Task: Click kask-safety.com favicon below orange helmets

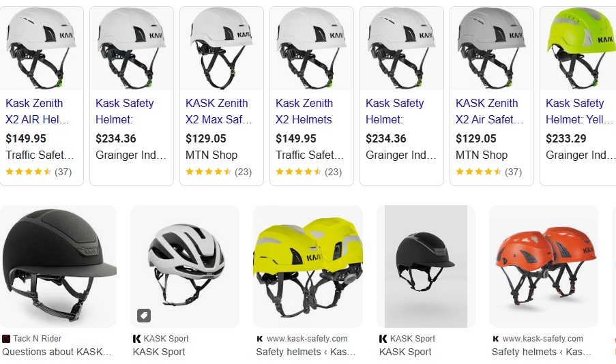Action: pyautogui.click(x=496, y=339)
